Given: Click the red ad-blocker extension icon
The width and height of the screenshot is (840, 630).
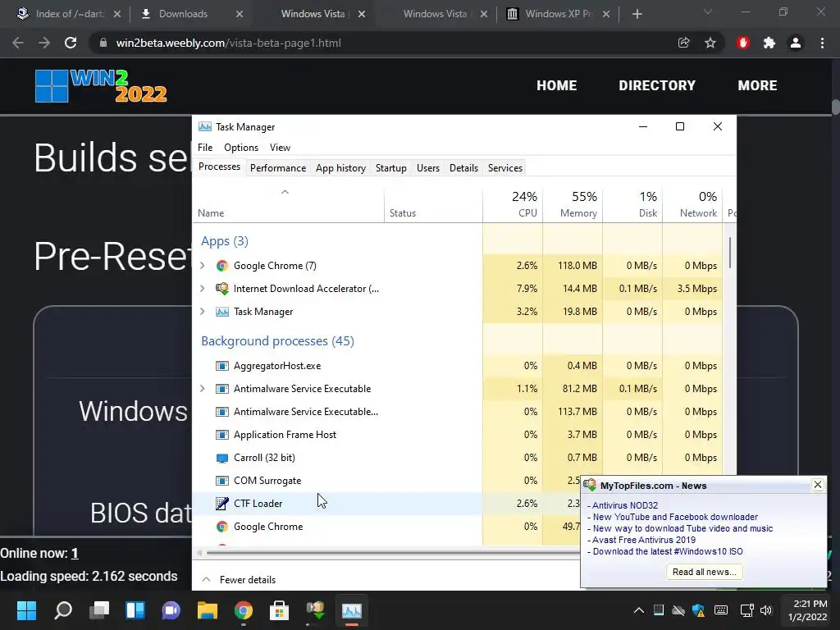Looking at the screenshot, I should (x=743, y=43).
